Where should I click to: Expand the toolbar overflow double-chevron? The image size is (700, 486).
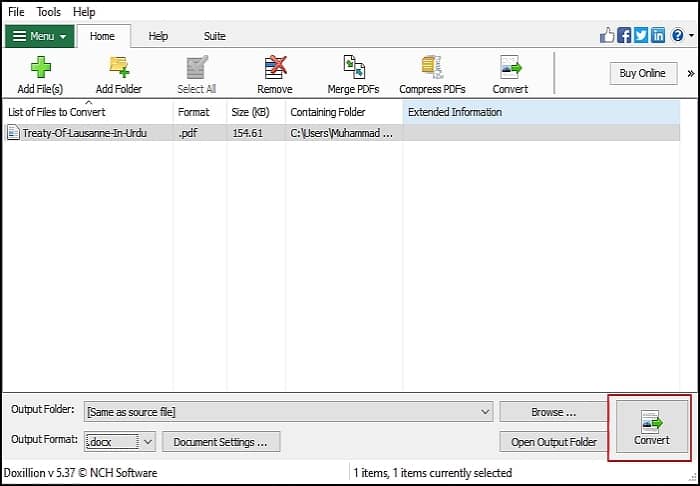[x=691, y=74]
